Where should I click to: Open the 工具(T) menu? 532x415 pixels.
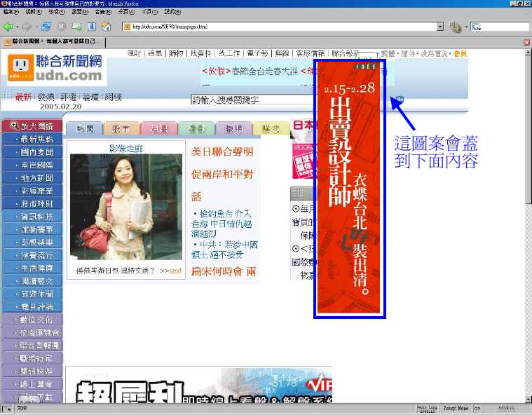pos(149,12)
